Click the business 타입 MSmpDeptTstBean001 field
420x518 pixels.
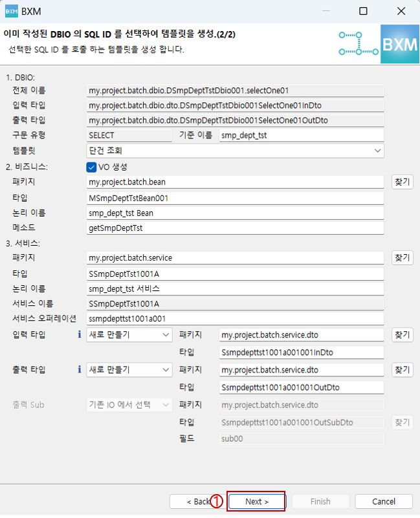click(236, 197)
